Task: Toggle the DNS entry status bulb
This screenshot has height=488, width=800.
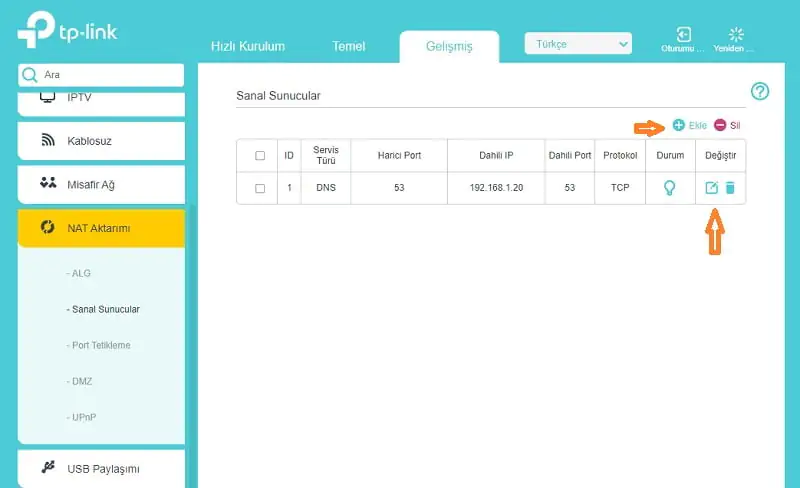Action: coord(669,188)
